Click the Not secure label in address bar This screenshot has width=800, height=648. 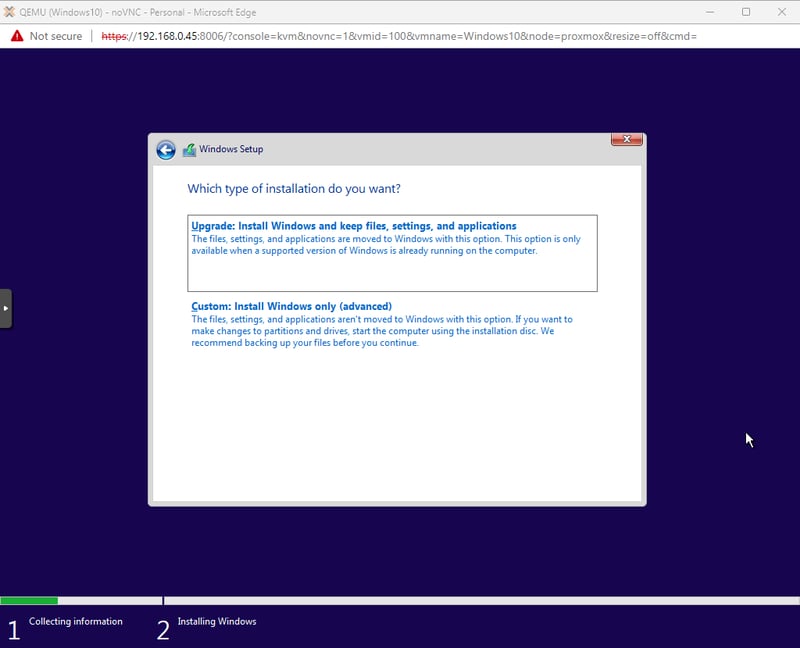tap(56, 36)
